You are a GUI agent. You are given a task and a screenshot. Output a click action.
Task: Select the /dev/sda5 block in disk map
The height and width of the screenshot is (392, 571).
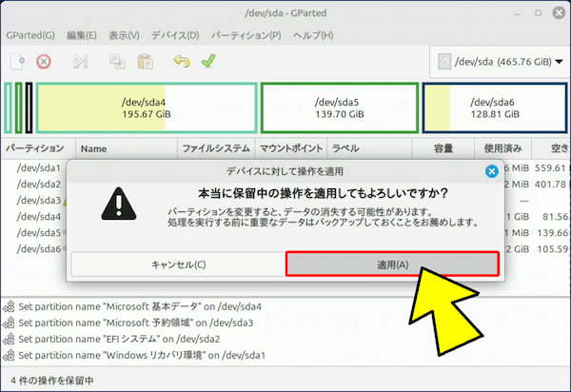[x=339, y=108]
